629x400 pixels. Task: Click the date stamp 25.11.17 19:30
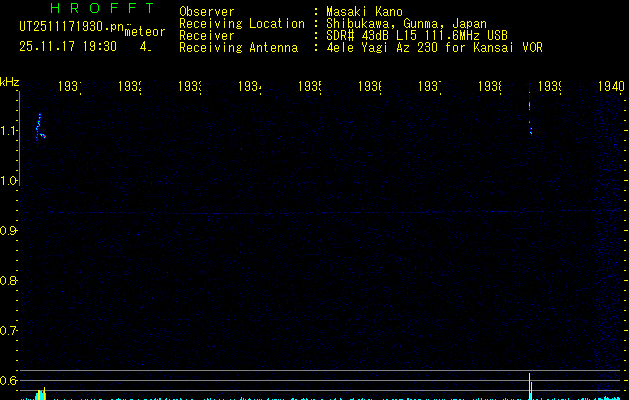tap(68, 46)
